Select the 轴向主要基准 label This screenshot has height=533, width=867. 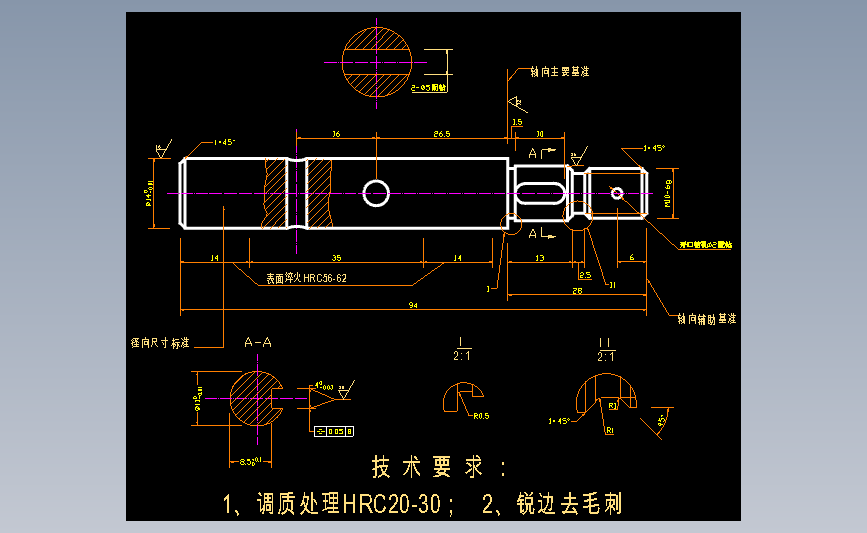pyautogui.click(x=560, y=71)
